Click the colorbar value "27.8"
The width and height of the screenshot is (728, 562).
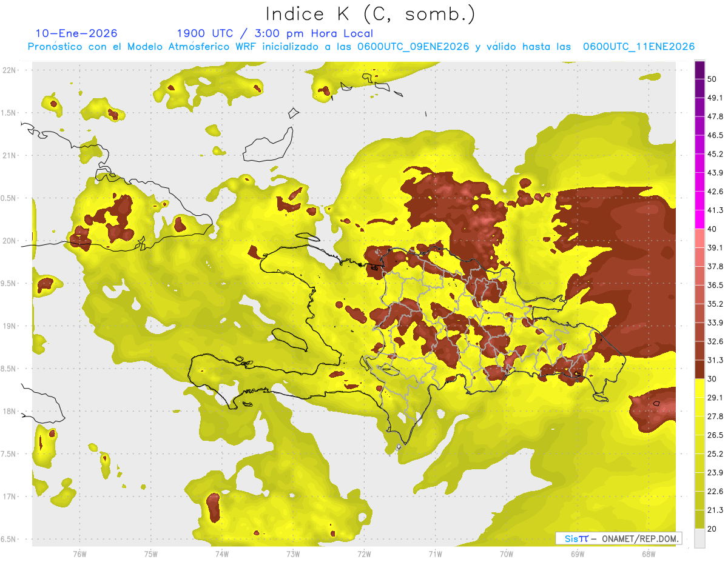715,416
